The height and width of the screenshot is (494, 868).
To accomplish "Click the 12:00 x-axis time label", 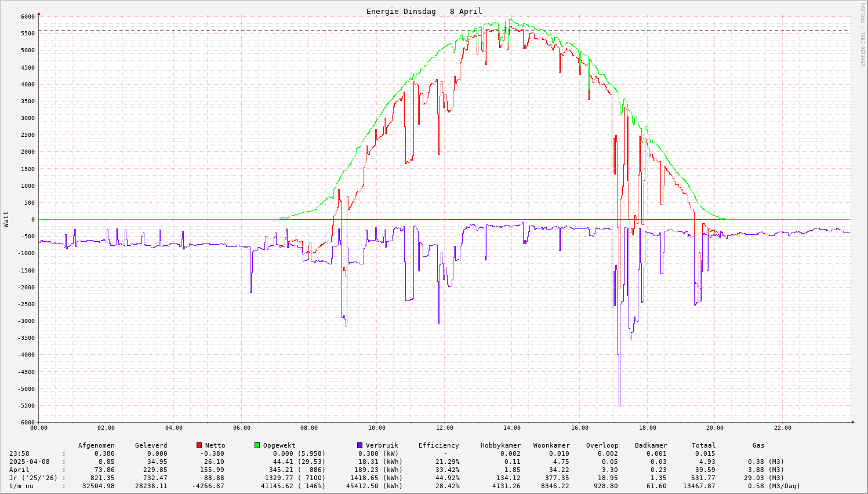I will click(x=445, y=428).
